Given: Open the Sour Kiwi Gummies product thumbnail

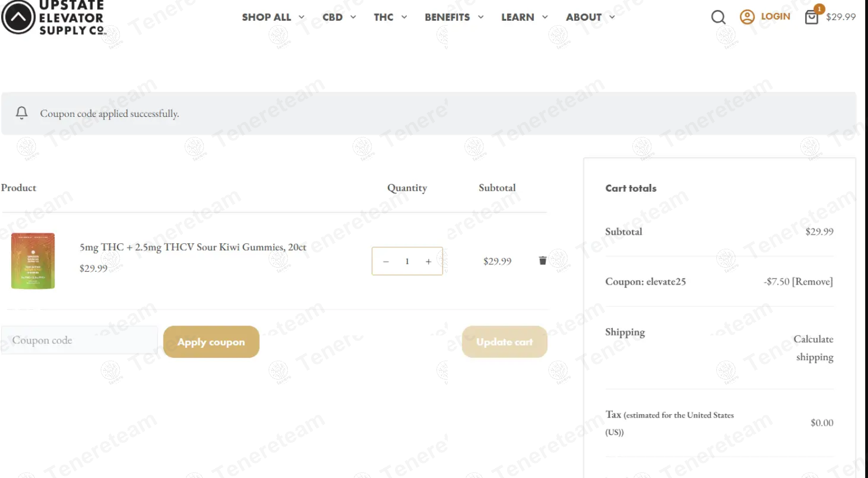Looking at the screenshot, I should click(x=33, y=261).
